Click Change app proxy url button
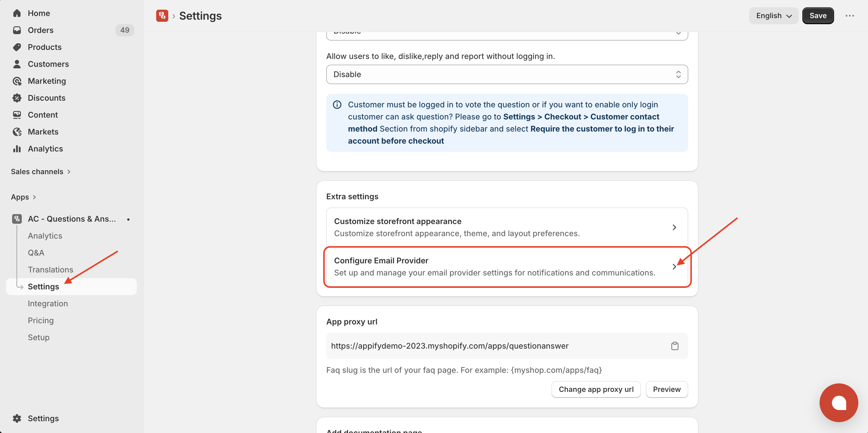The width and height of the screenshot is (868, 433). pos(596,389)
